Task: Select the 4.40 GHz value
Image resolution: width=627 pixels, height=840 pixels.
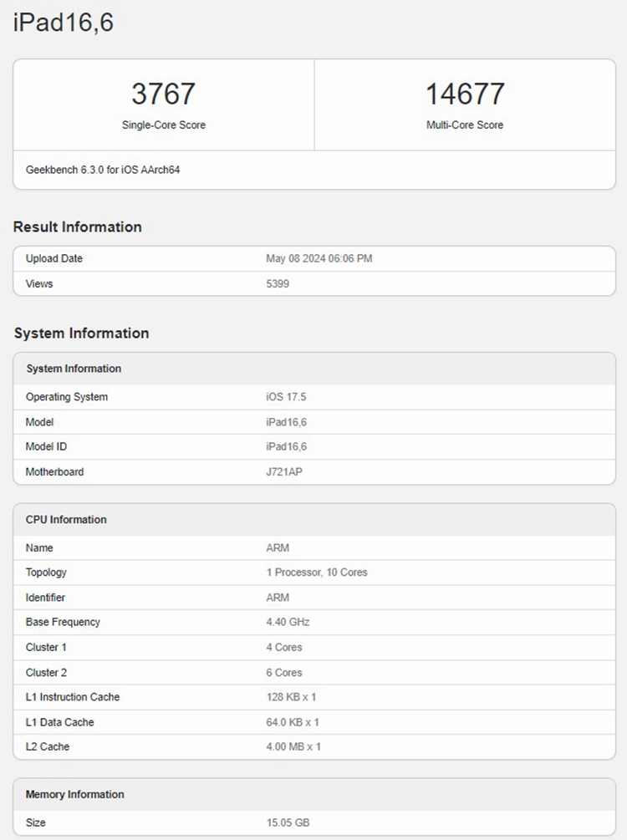Action: point(288,622)
